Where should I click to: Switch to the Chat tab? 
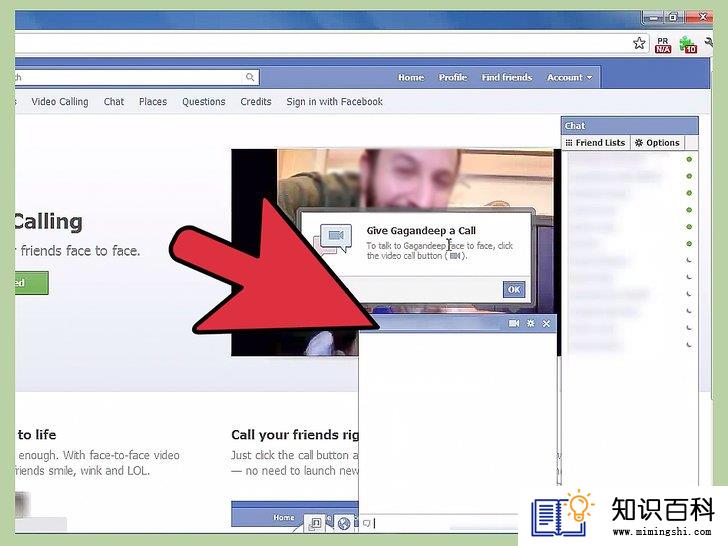tap(114, 102)
